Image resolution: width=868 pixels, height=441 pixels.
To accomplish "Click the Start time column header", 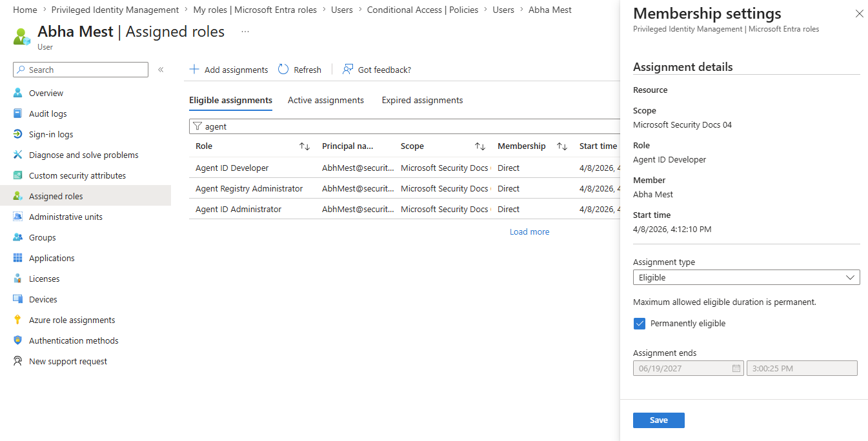I will (x=598, y=146).
